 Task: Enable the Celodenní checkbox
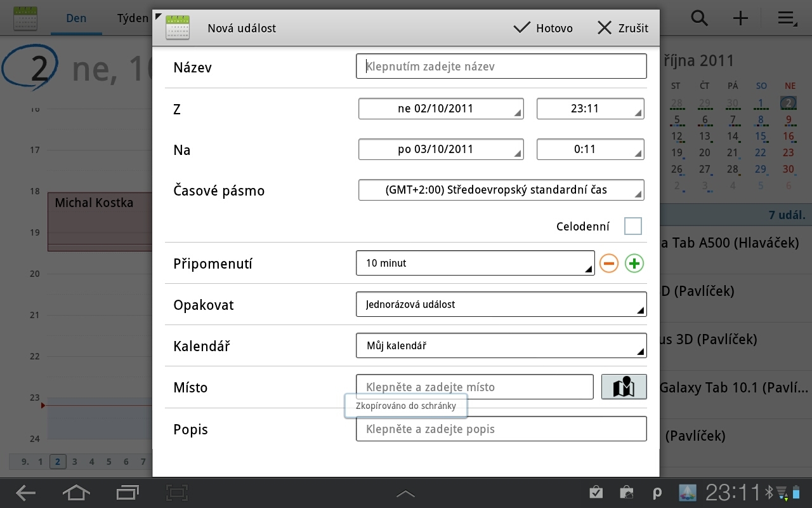[632, 225]
